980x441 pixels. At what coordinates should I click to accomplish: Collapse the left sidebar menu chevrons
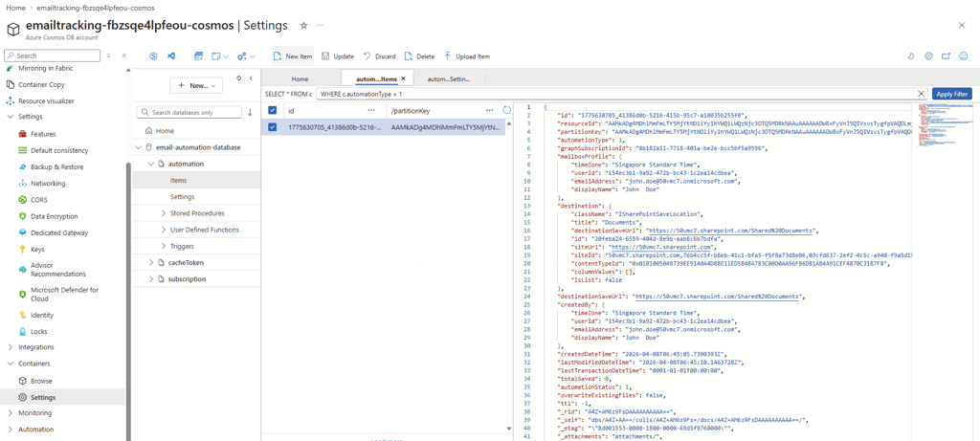coord(123,55)
